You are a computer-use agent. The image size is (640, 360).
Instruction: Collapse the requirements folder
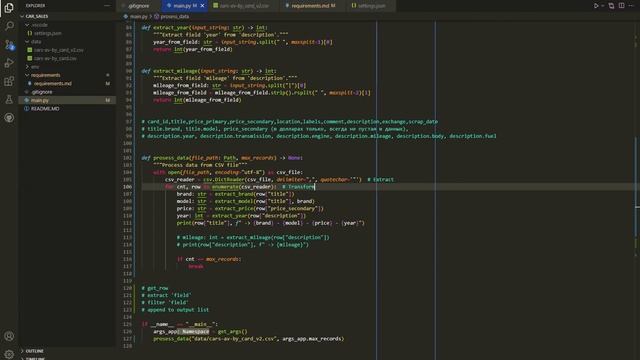coord(45,75)
